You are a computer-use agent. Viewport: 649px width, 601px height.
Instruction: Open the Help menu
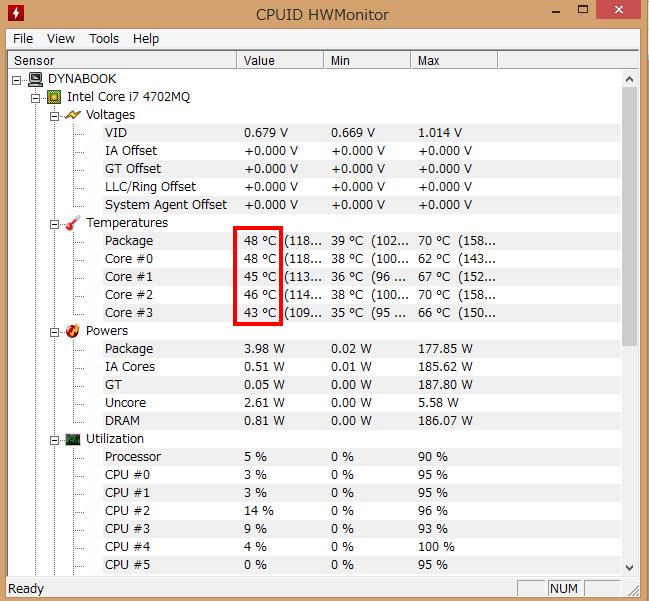click(x=146, y=38)
